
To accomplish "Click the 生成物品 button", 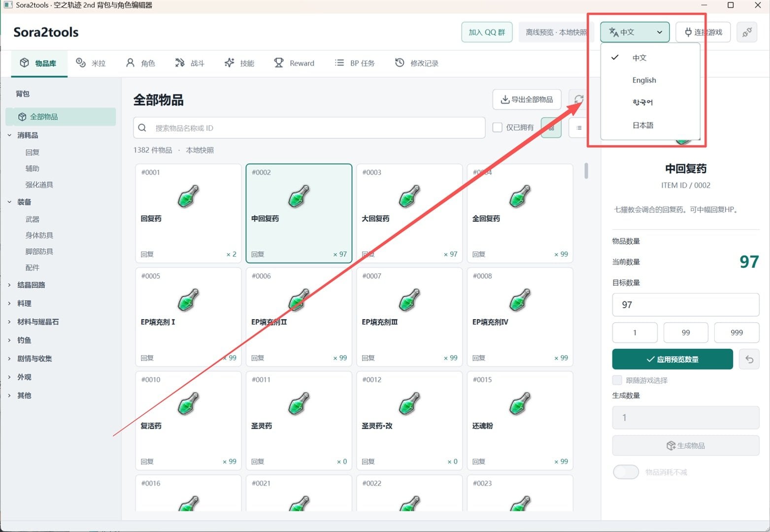I will (685, 445).
